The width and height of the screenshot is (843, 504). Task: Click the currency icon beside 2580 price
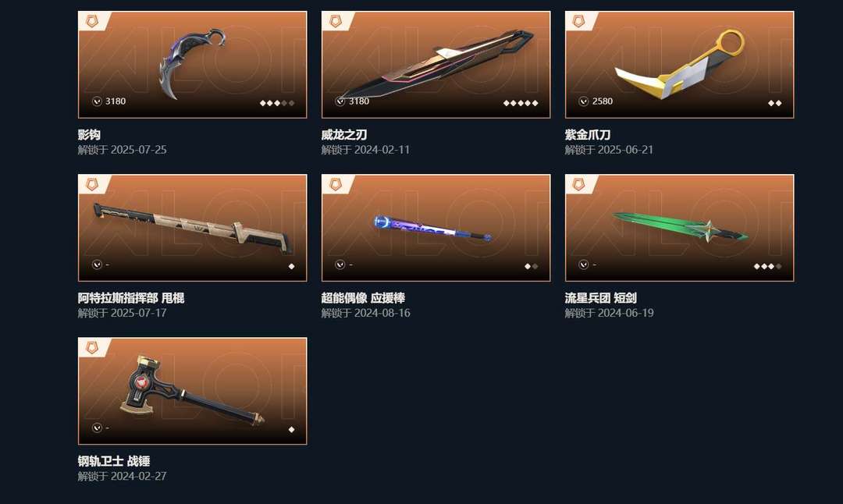click(583, 101)
